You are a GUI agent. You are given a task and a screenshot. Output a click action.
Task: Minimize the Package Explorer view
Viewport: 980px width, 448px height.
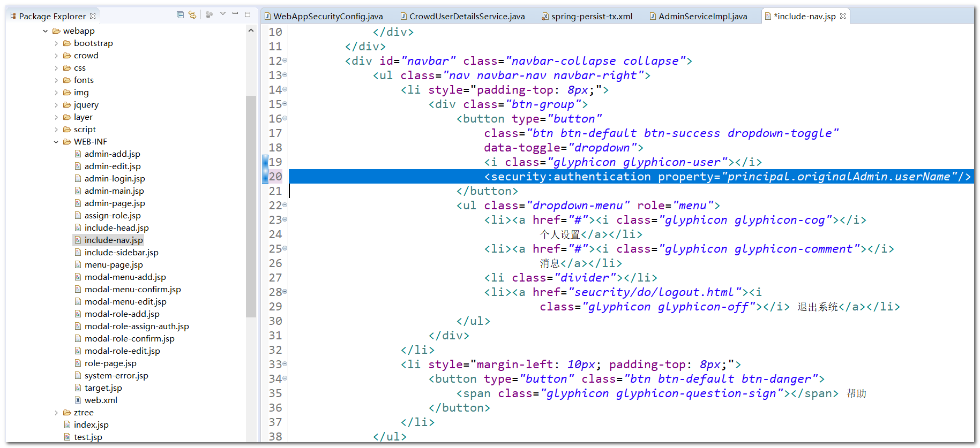coord(235,14)
